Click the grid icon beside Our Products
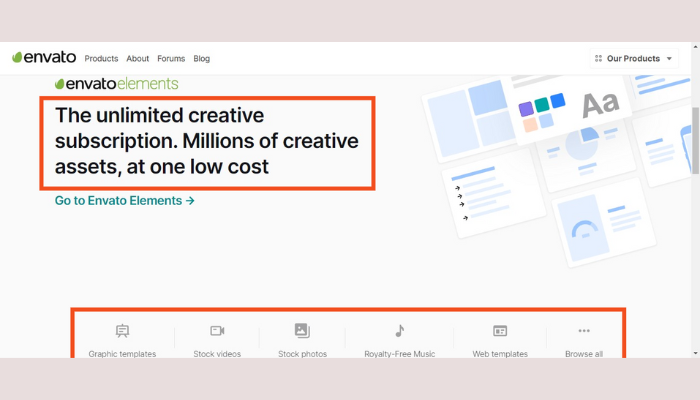This screenshot has height=400, width=700. tap(598, 58)
